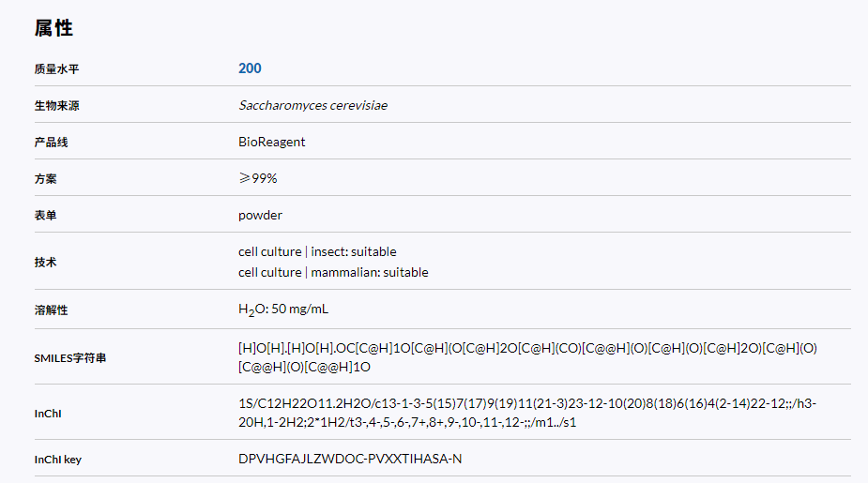Click the SMILES string text

(527, 357)
